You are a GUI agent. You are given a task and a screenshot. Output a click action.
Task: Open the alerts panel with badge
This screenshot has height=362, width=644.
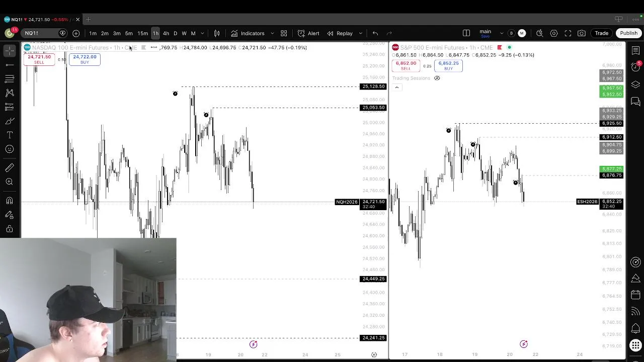tap(635, 67)
